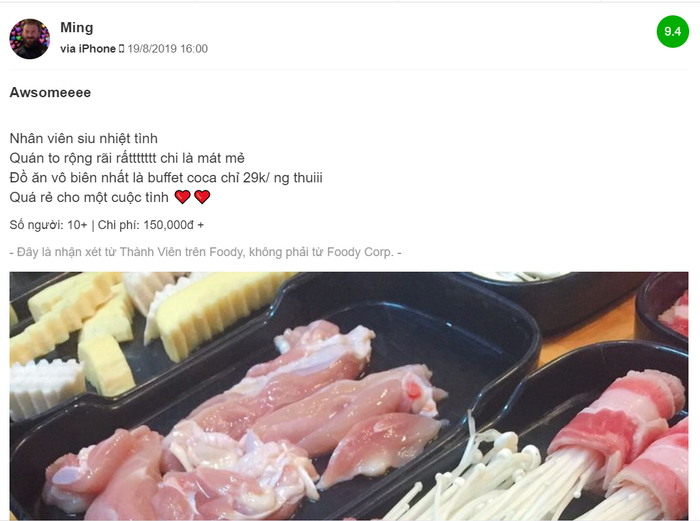700x521 pixels.
Task: Click the line starting Quán to rộng rãi
Action: [x=127, y=158]
